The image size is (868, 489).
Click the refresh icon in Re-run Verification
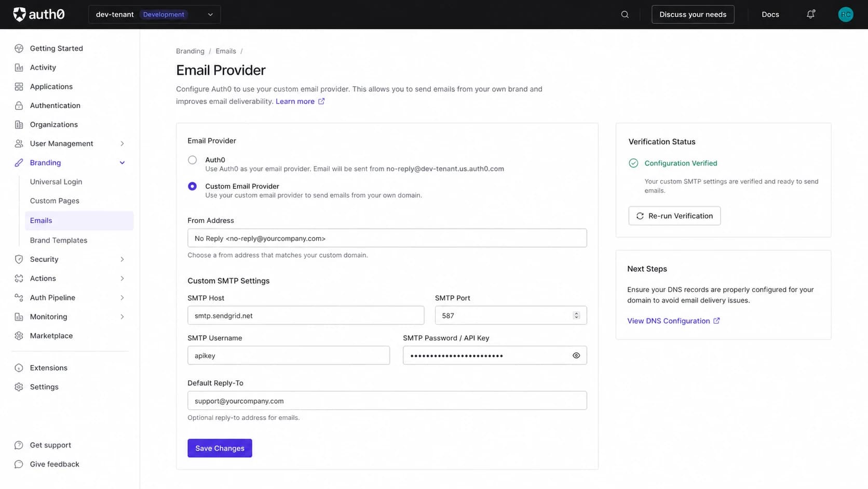click(x=640, y=216)
